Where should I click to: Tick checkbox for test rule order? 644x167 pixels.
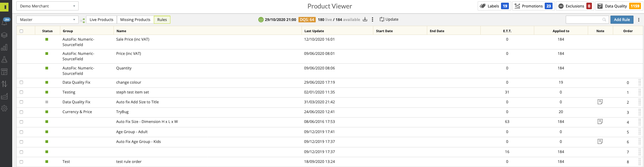[21, 162]
